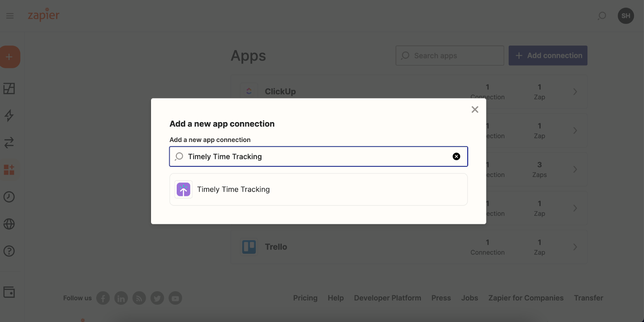Click the Trello app logo

click(249, 247)
